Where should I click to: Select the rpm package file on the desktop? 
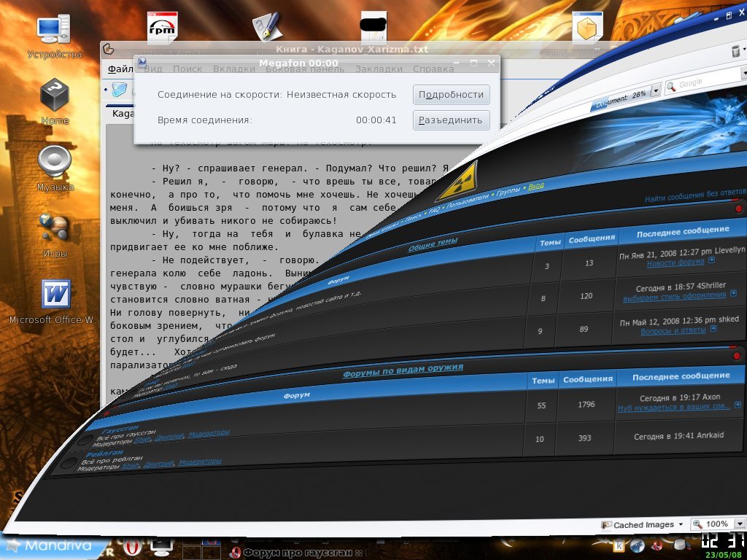pyautogui.click(x=162, y=28)
